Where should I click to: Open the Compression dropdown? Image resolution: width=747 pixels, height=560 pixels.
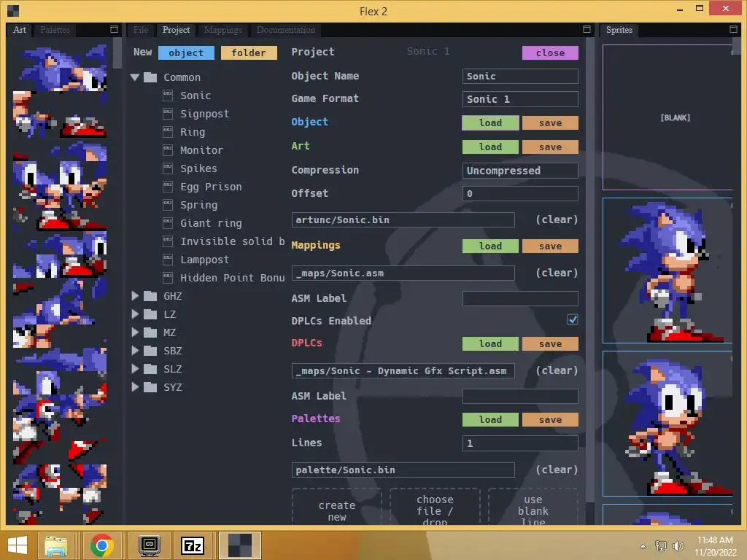tap(520, 171)
